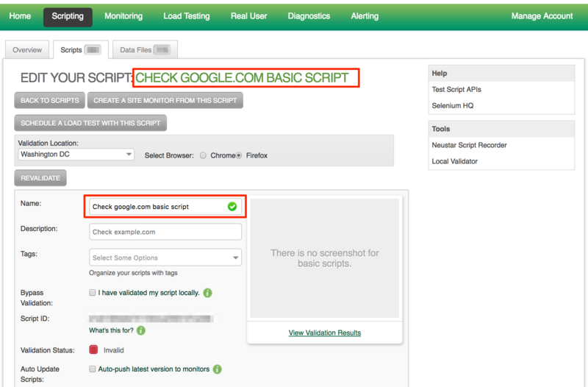Click into the script Name input field
The height and width of the screenshot is (387, 588).
point(165,207)
